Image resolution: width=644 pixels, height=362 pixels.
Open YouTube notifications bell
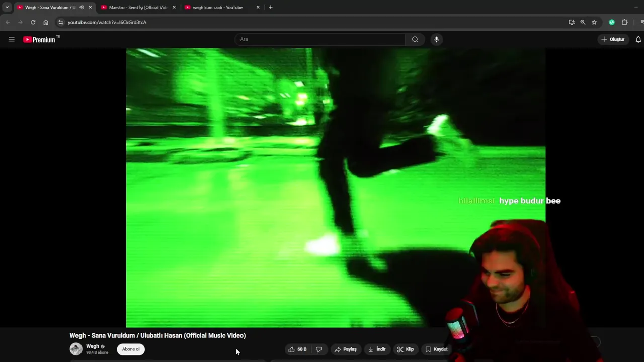638,39
